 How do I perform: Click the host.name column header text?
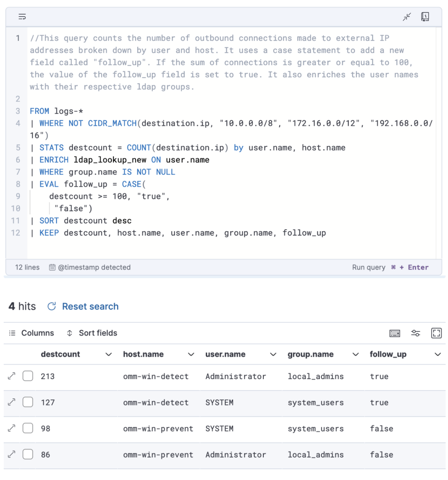(x=143, y=354)
